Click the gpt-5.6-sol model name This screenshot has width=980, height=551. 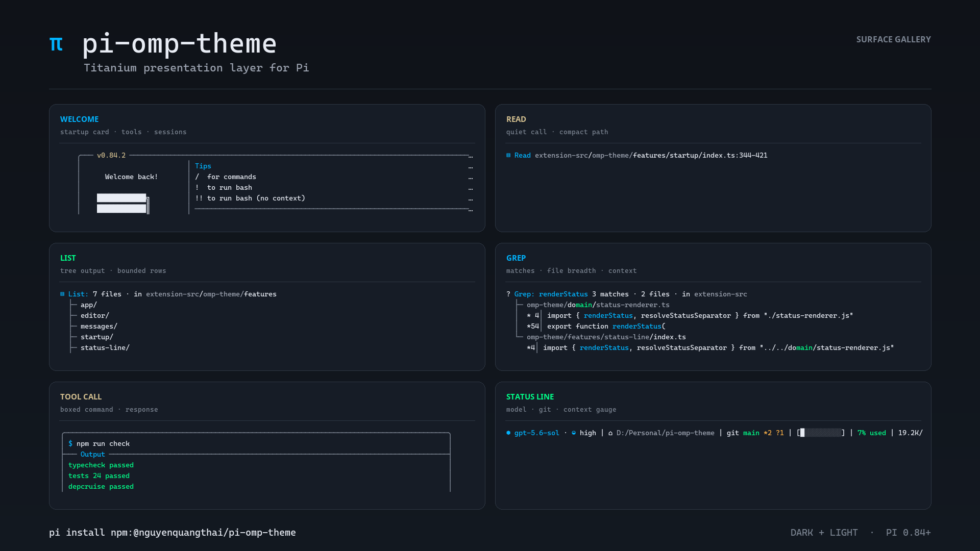[537, 433]
